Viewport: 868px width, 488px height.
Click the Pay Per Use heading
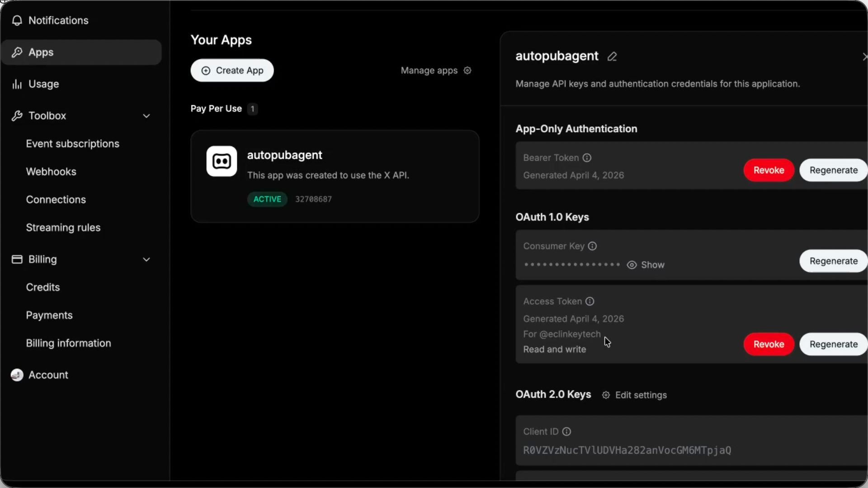pos(216,109)
